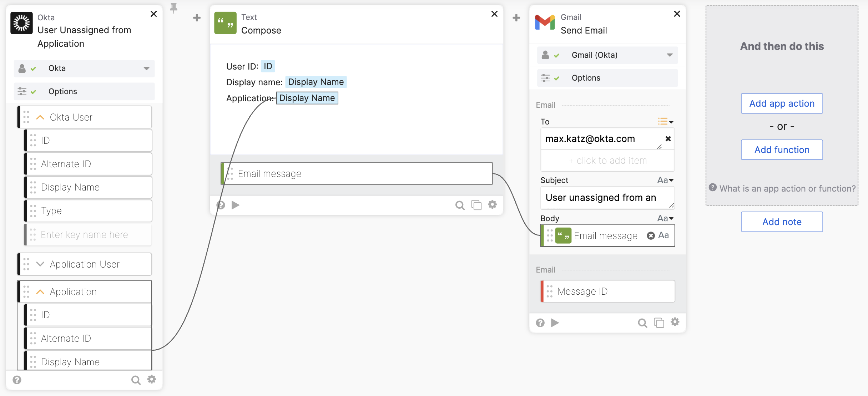Click the pin icon beside the Okta card
This screenshot has height=396, width=868.
173,8
